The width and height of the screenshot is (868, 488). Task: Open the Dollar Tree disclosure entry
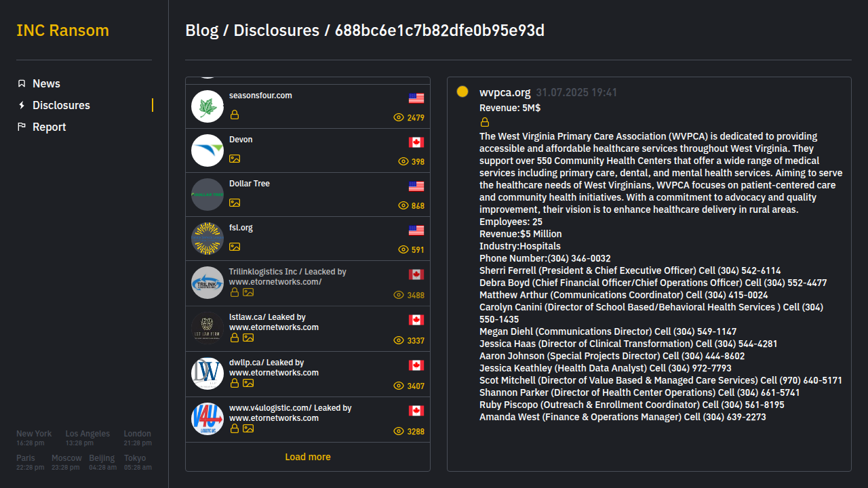(x=308, y=195)
